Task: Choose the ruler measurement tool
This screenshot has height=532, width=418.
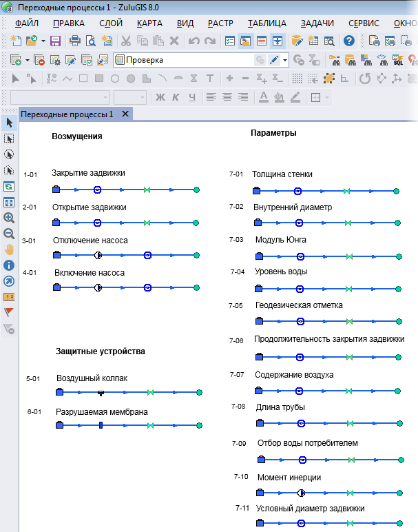Action: click(x=9, y=297)
